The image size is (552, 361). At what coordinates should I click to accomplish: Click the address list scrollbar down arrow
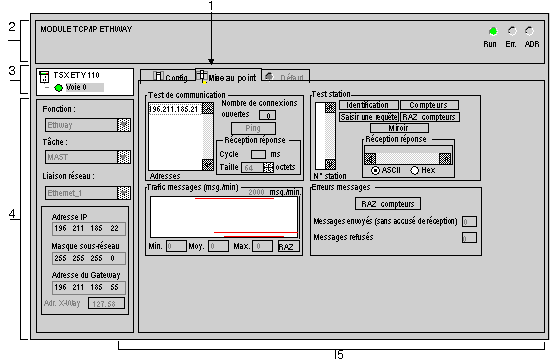point(208,164)
